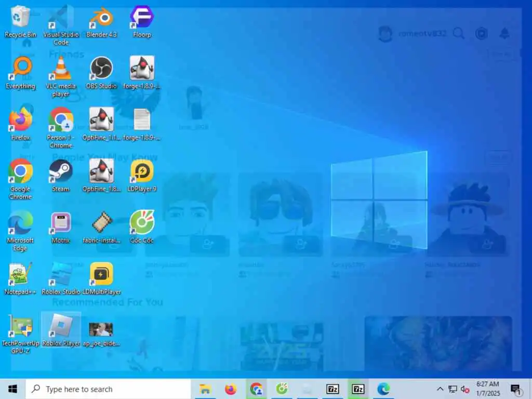This screenshot has width=532, height=399.
Task: Switch to Chrome profile window on taskbar
Action: (x=256, y=389)
